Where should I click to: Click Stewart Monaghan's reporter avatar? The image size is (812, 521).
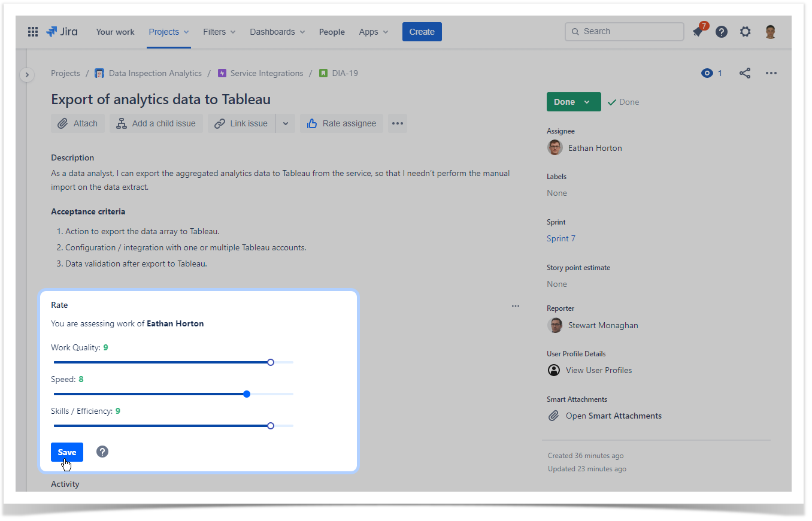(x=555, y=325)
